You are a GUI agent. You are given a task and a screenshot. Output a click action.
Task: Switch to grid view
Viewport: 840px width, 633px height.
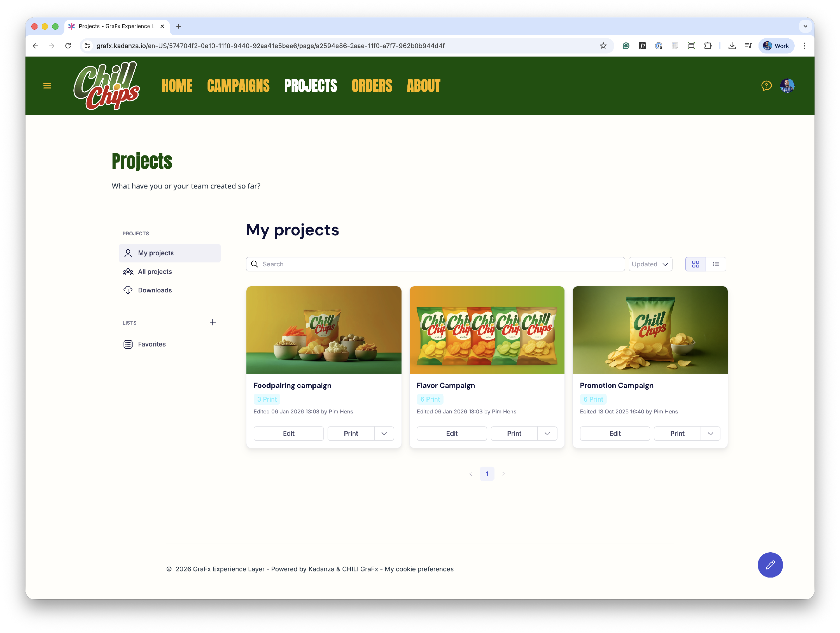point(695,264)
